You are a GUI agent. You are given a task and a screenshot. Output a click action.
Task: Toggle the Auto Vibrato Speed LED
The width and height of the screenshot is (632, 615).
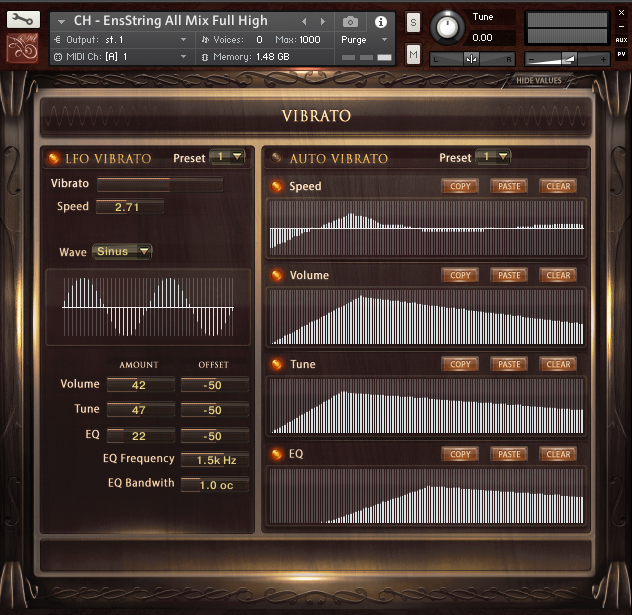276,186
